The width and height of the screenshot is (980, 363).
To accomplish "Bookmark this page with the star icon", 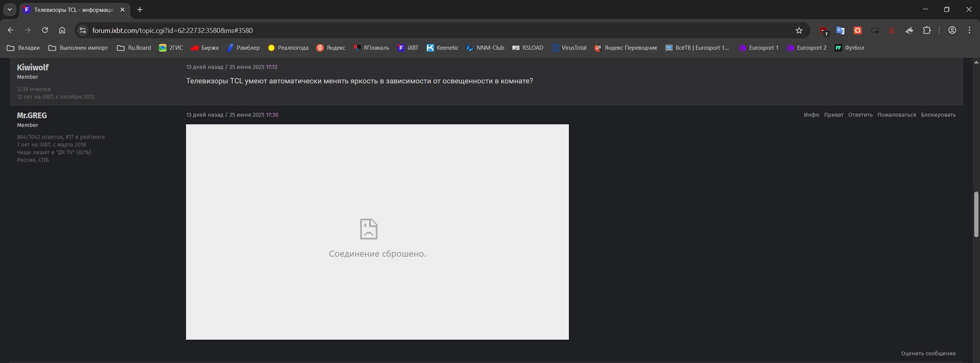I will point(799,30).
